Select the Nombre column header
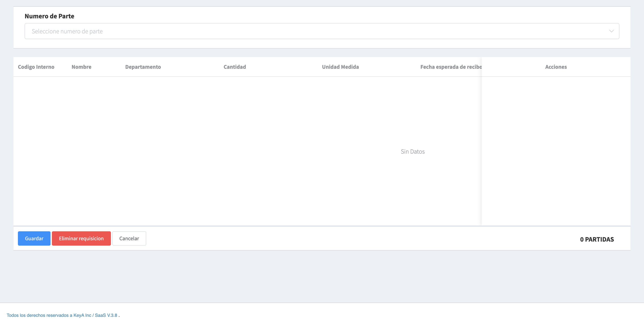The width and height of the screenshot is (644, 326). [x=81, y=67]
